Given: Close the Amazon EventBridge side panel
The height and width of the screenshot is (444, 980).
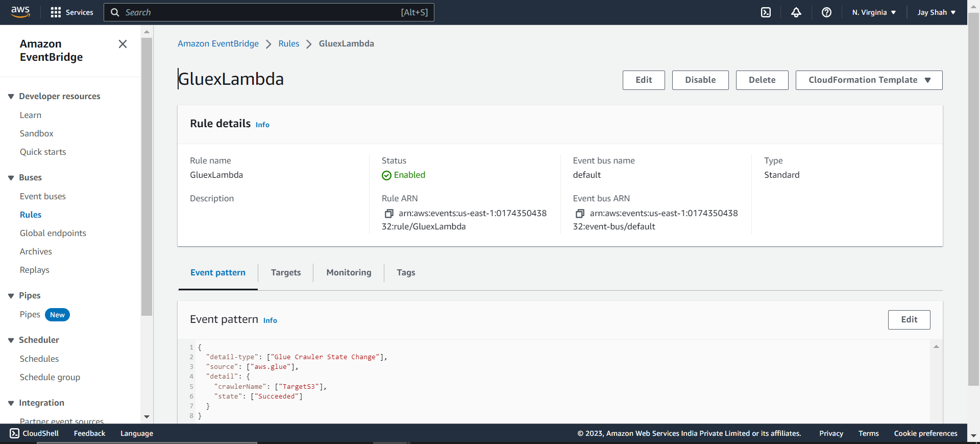Looking at the screenshot, I should point(122,44).
